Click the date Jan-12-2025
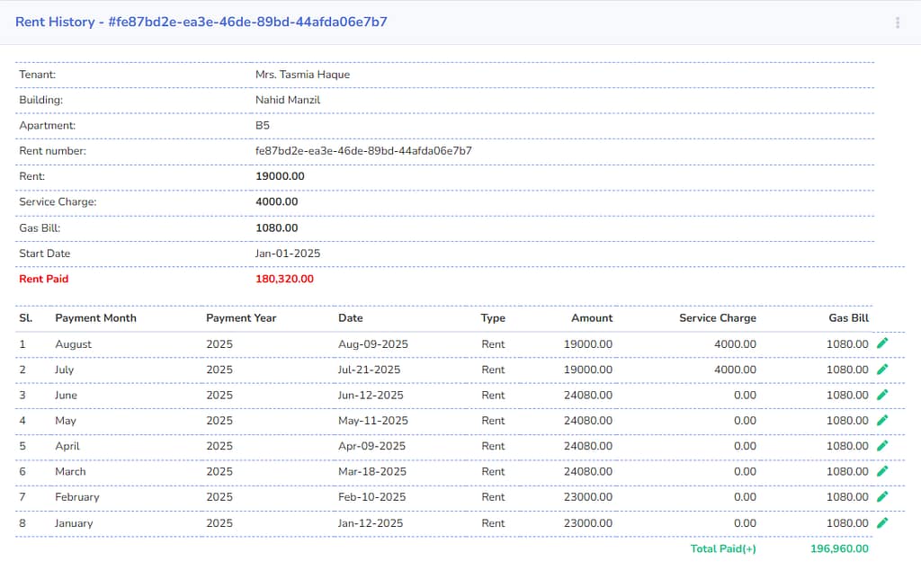This screenshot has height=588, width=921. click(370, 522)
